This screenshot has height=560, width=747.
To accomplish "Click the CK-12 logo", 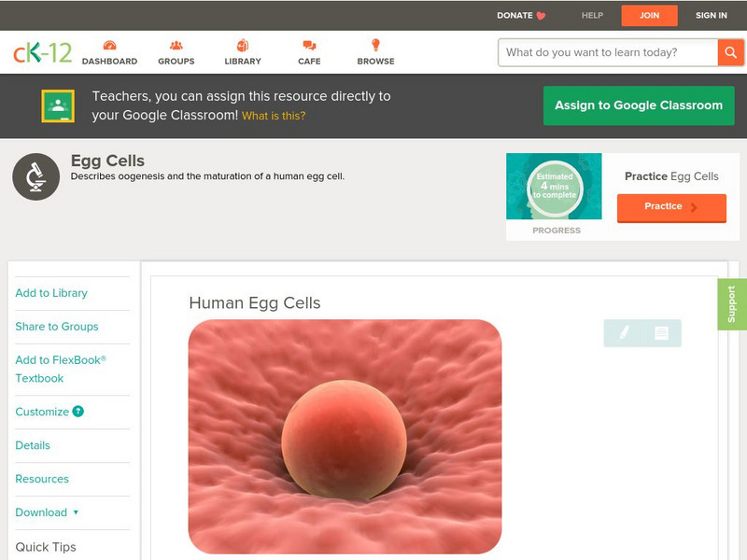I will pos(42,52).
